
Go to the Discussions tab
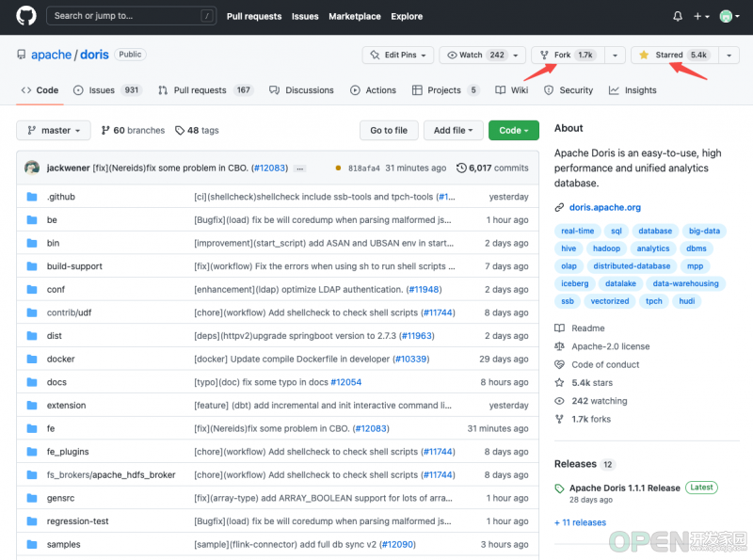click(x=301, y=90)
